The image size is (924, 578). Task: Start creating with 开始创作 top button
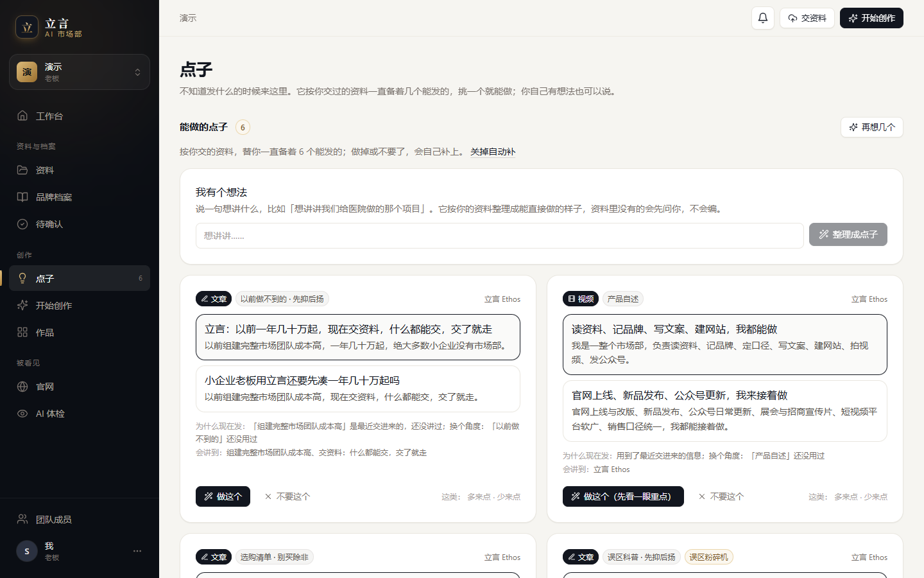coord(871,18)
